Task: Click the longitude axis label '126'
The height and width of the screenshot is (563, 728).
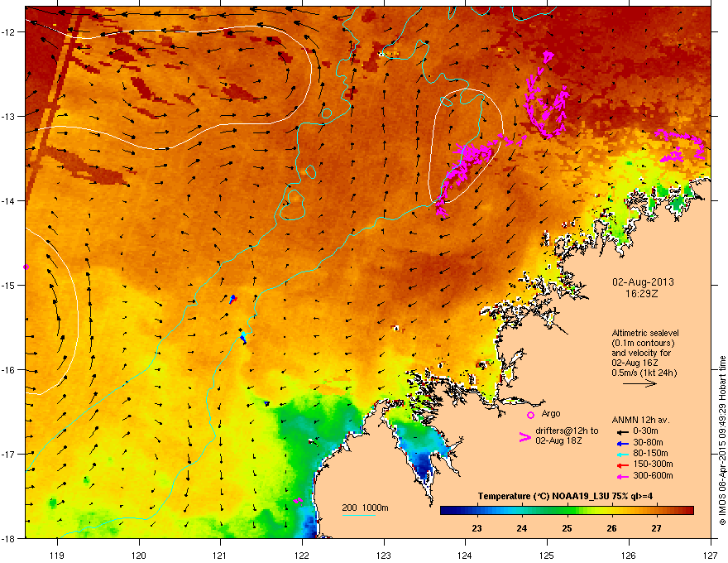Action: coord(628,555)
